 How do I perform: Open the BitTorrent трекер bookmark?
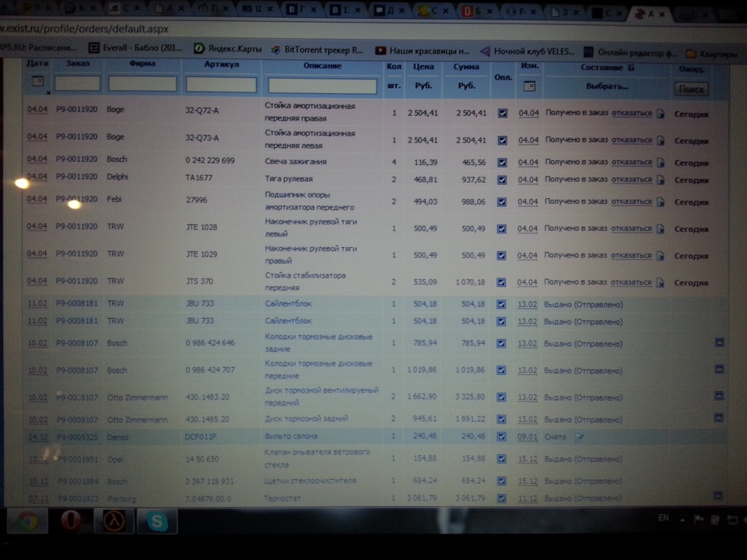click(x=317, y=50)
